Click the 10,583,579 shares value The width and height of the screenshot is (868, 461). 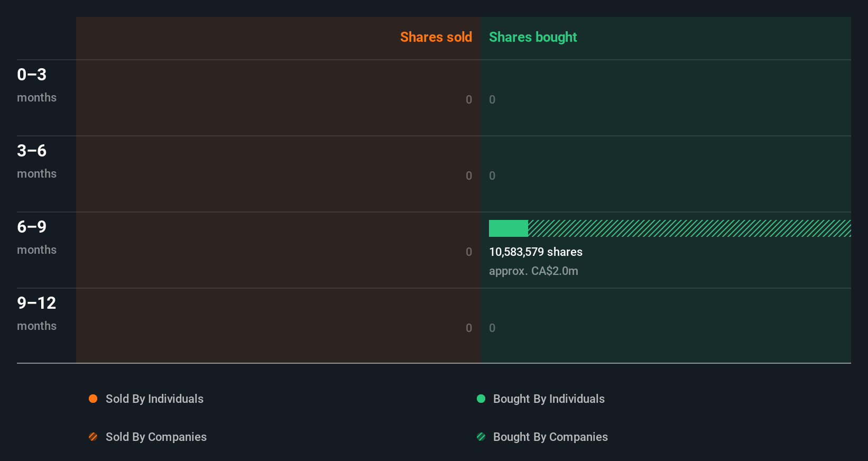[535, 252]
